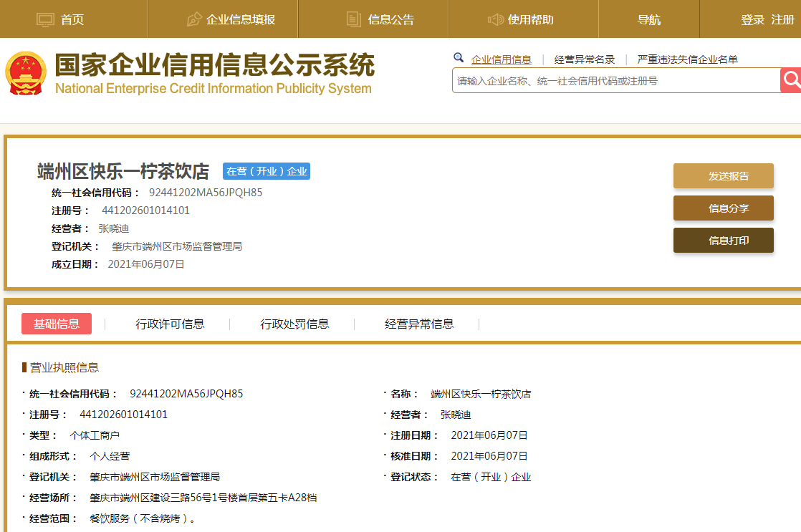Click the pen icon beside 企业信息填报
Image resolution: width=801 pixels, height=532 pixels.
194,19
